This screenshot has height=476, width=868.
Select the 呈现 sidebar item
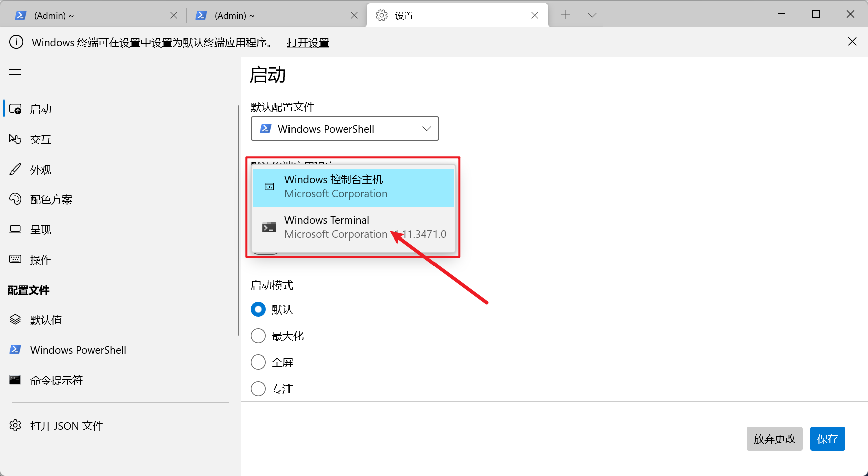pos(40,229)
